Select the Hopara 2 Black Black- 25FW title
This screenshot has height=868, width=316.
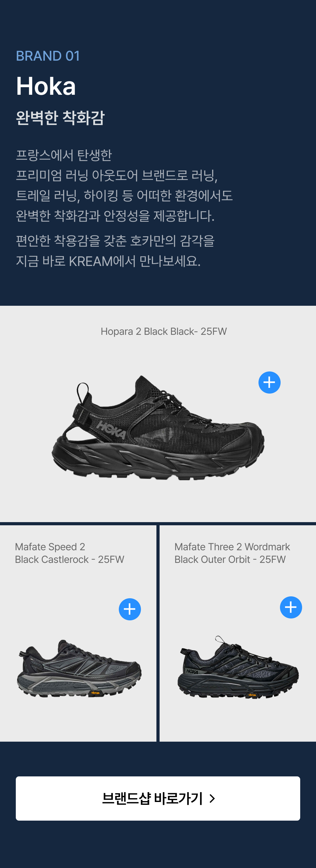[164, 332]
